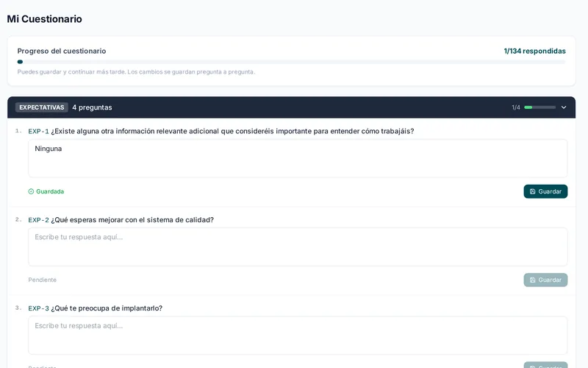Click the 'Guardada' status text

click(x=50, y=191)
